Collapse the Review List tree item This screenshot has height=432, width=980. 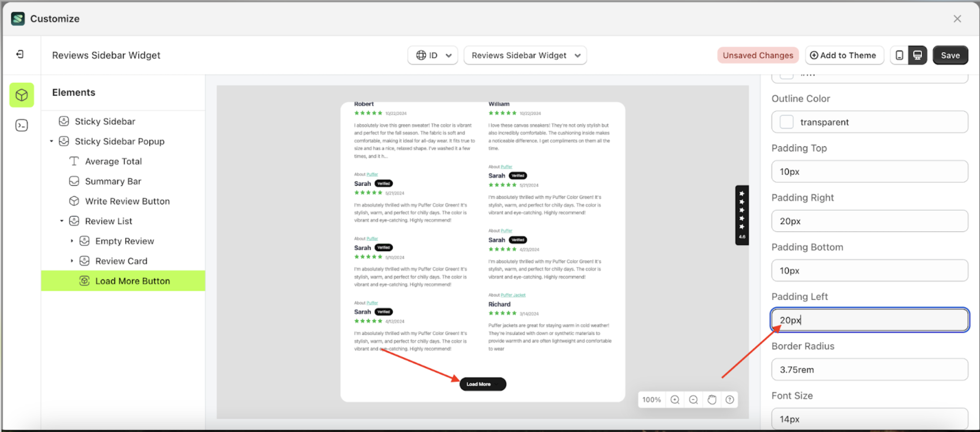[x=62, y=221]
